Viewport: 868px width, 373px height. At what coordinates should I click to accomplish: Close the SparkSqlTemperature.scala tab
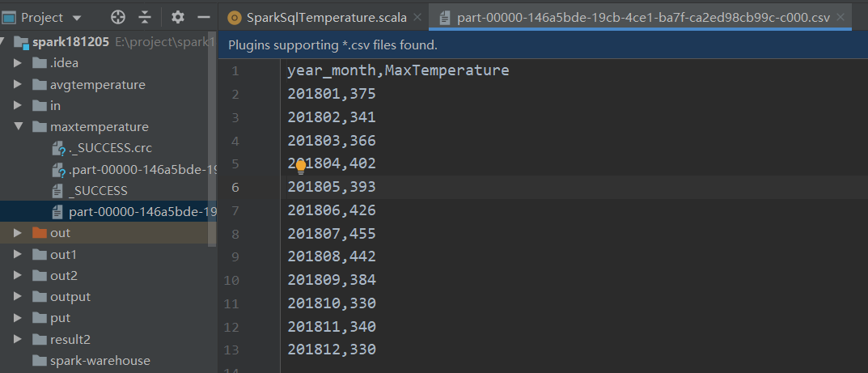[417, 17]
